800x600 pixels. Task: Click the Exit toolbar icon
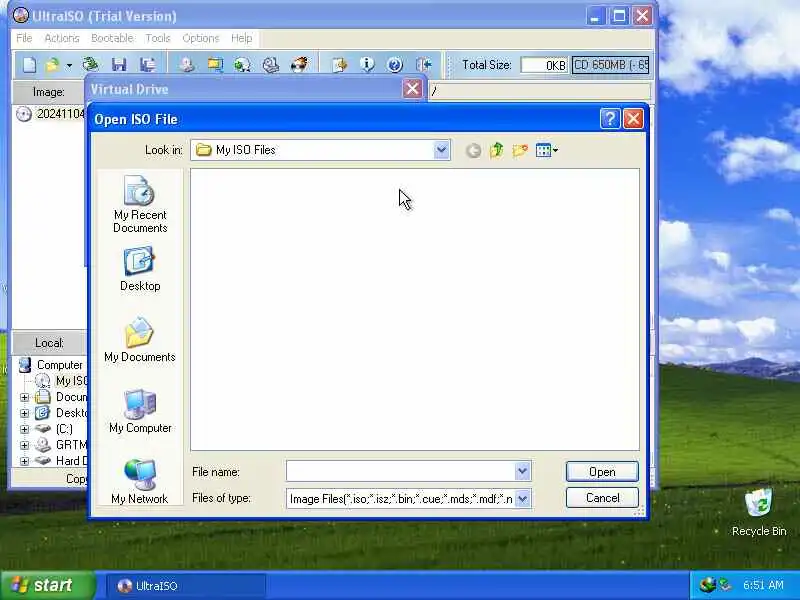423,65
